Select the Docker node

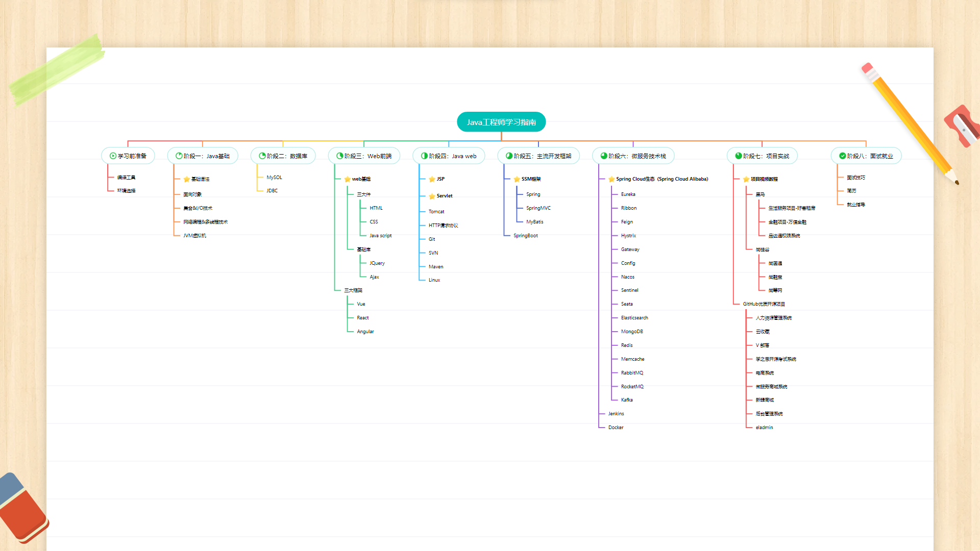tap(616, 428)
